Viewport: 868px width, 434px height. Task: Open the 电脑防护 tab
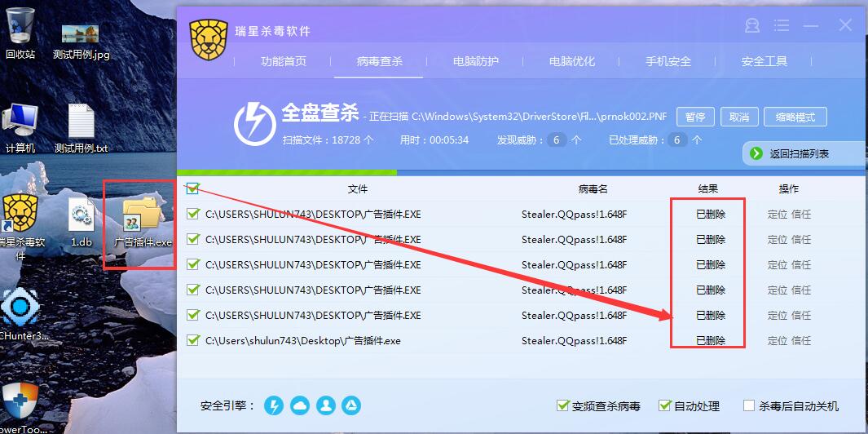(475, 61)
